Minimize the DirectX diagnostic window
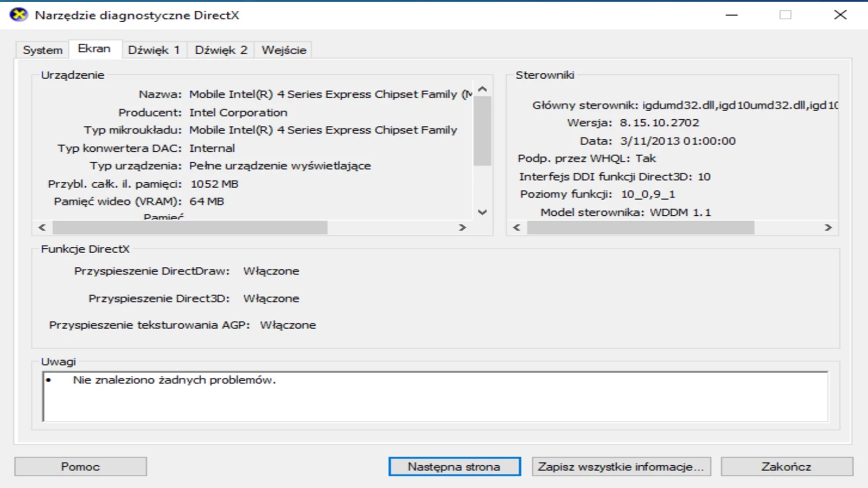 pyautogui.click(x=732, y=15)
